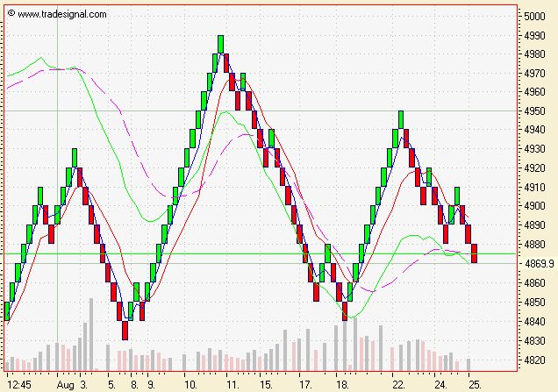
Task: Click the 4970 price axis label
Action: coord(534,74)
